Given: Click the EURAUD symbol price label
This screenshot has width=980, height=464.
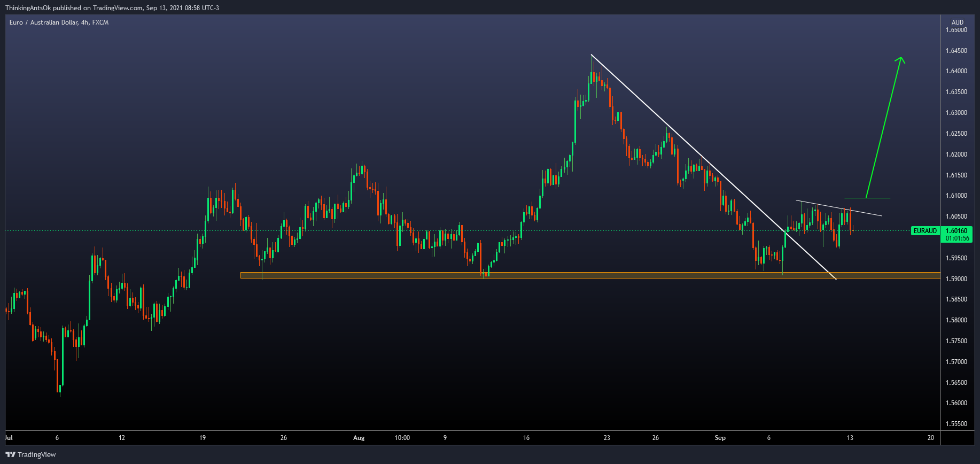Looking at the screenshot, I should [x=925, y=231].
